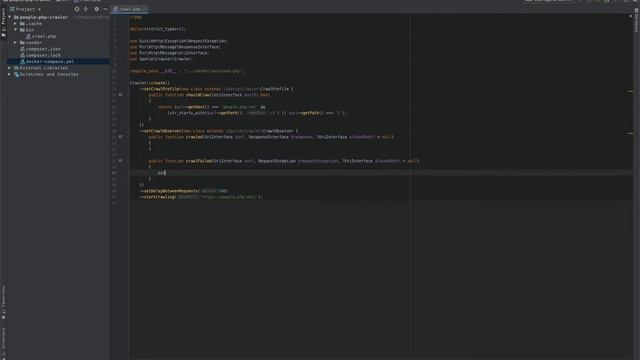Click the composer.json file icon
Image resolution: width=640 pixels, height=360 pixels.
[x=22, y=49]
